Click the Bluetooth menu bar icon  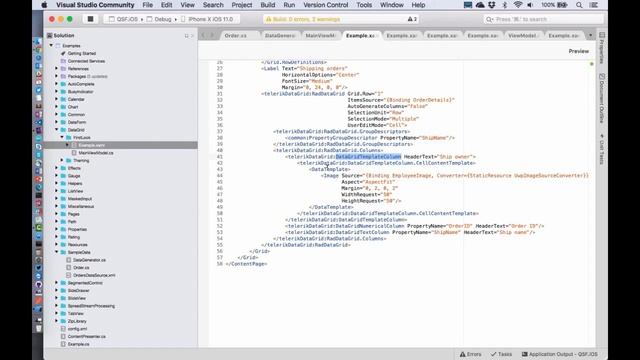point(504,5)
